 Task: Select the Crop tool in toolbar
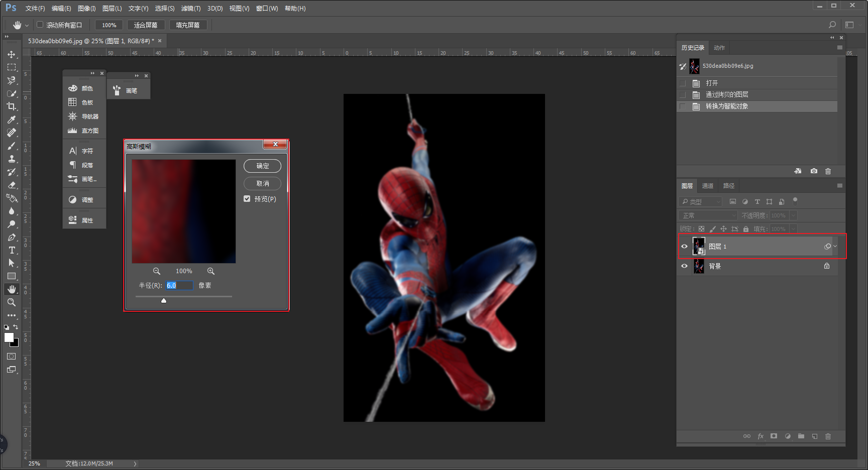coord(11,106)
